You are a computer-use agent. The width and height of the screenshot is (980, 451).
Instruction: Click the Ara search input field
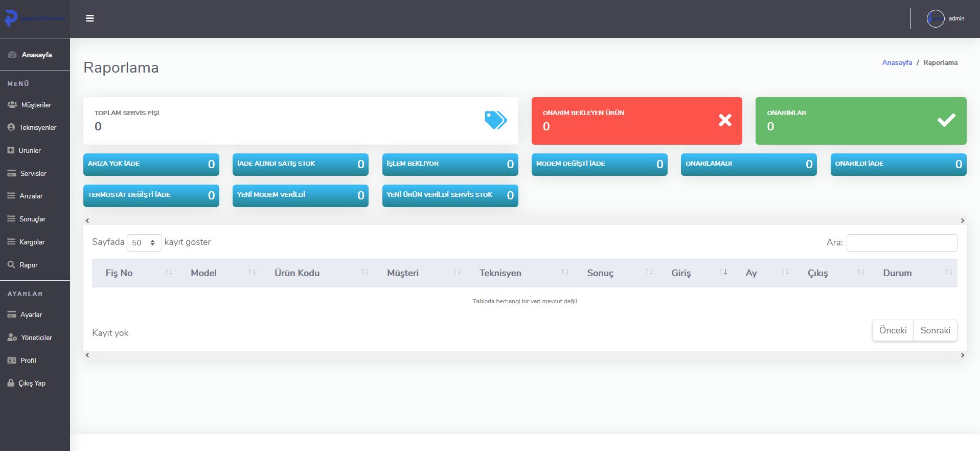901,243
